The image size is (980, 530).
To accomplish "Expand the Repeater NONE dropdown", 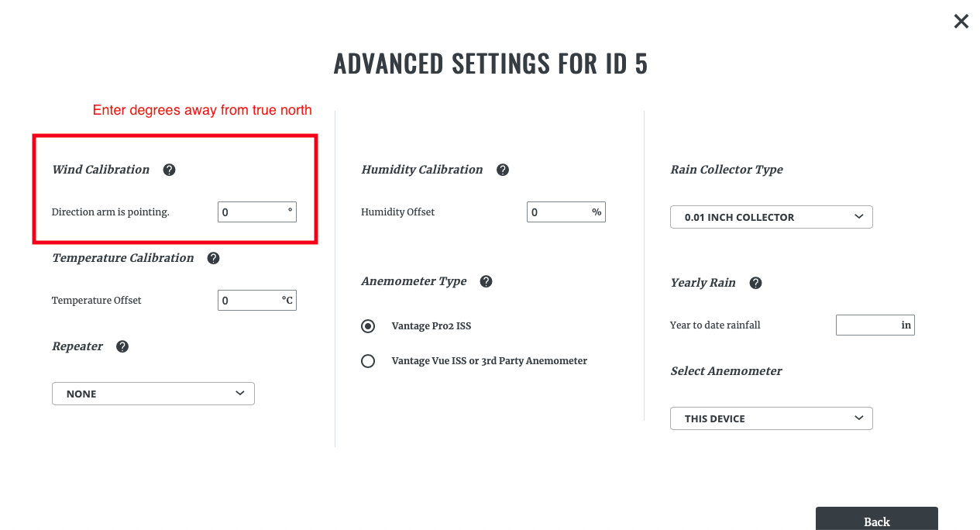I will click(153, 394).
